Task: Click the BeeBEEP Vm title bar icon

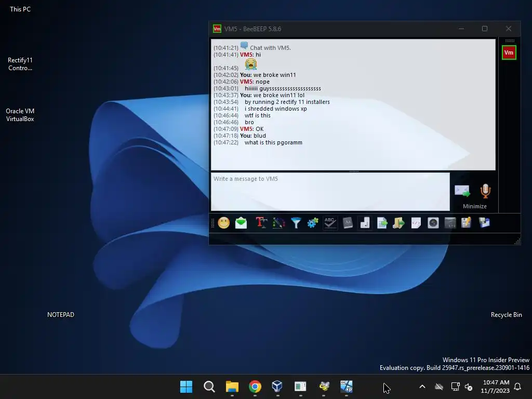Action: coord(217,29)
